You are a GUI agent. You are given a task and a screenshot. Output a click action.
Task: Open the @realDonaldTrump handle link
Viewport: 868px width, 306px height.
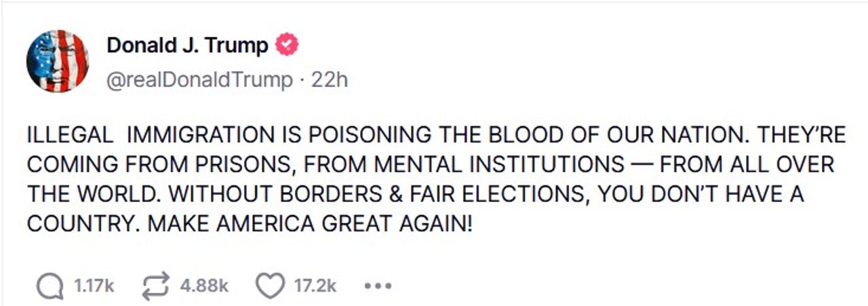tap(199, 80)
